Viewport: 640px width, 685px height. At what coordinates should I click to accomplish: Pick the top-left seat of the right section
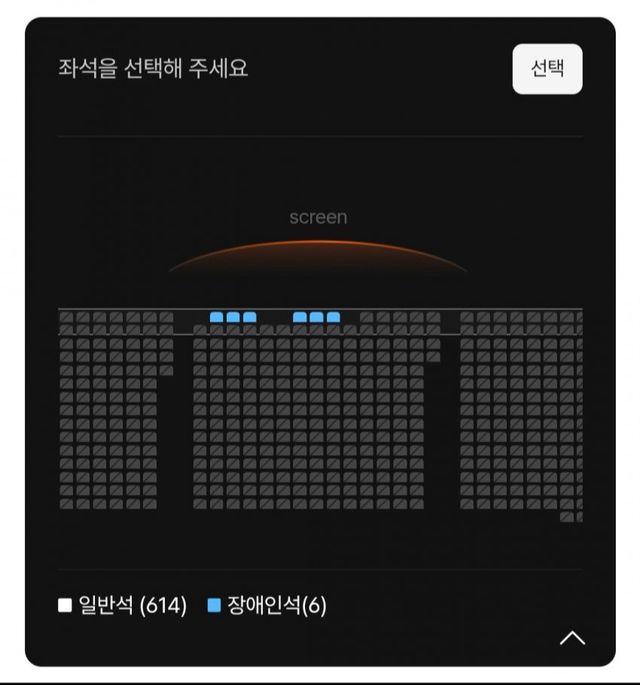click(x=467, y=317)
